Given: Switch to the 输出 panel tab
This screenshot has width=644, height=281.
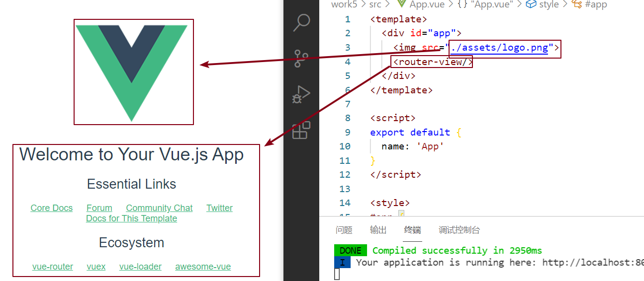Looking at the screenshot, I should click(378, 230).
